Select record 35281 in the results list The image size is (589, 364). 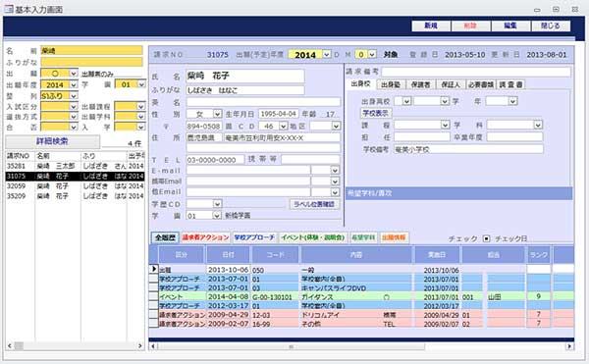pos(75,166)
